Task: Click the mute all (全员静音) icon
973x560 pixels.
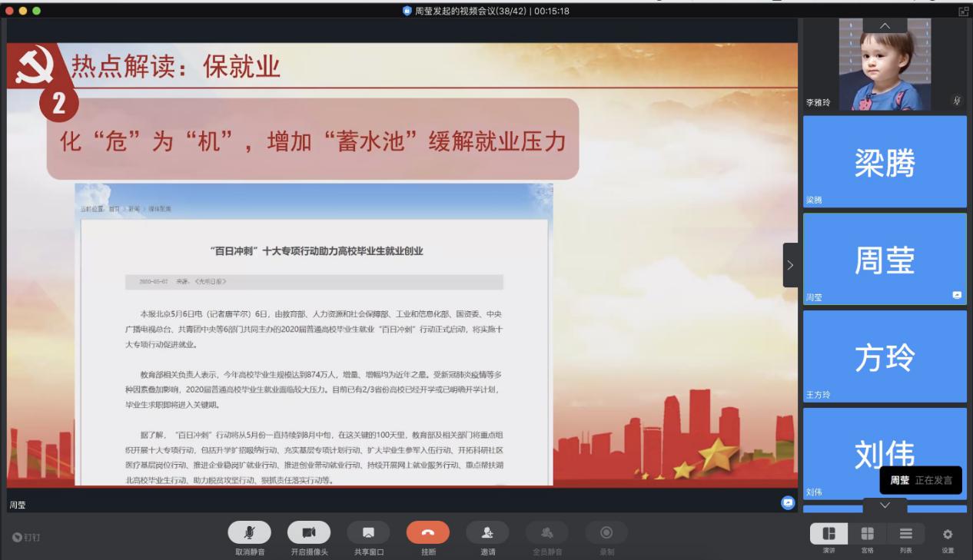Action: coord(547,533)
